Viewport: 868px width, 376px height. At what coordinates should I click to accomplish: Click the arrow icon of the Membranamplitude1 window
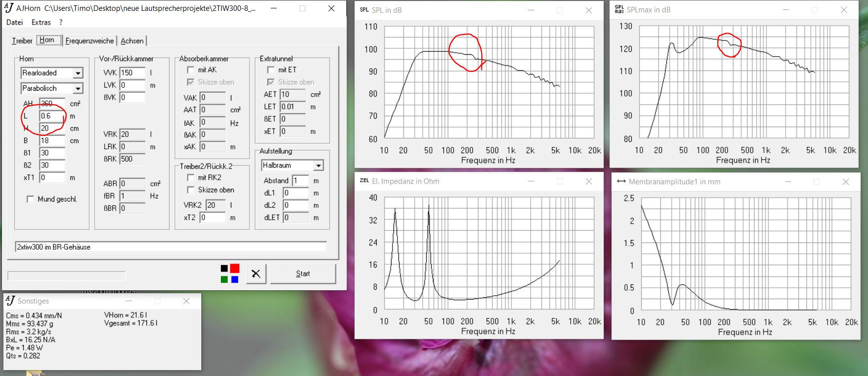point(621,182)
